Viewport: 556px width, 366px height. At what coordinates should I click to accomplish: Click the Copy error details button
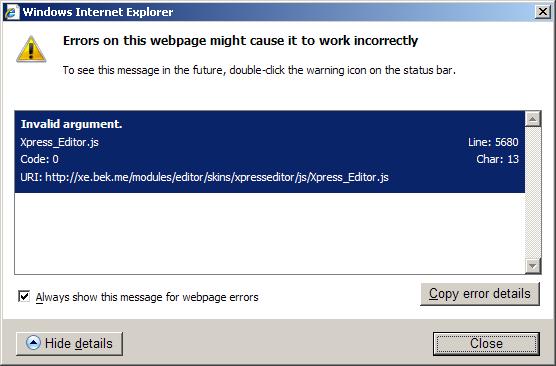[480, 294]
